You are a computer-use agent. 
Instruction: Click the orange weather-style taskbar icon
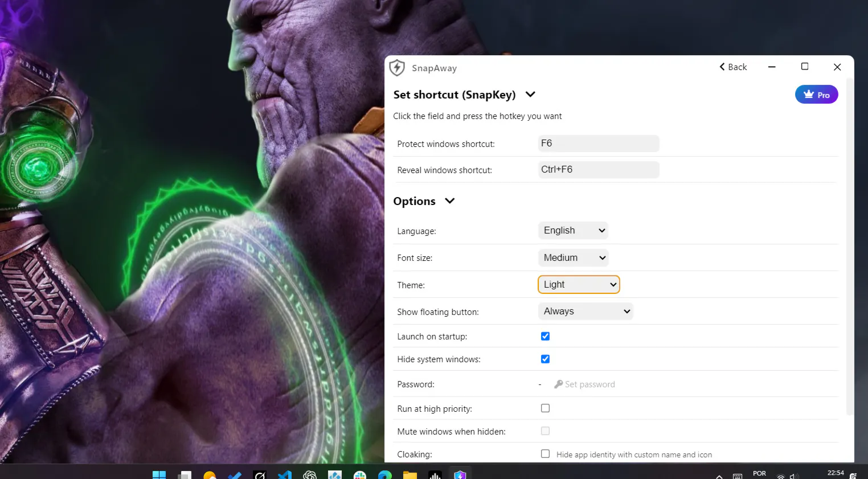pos(210,475)
